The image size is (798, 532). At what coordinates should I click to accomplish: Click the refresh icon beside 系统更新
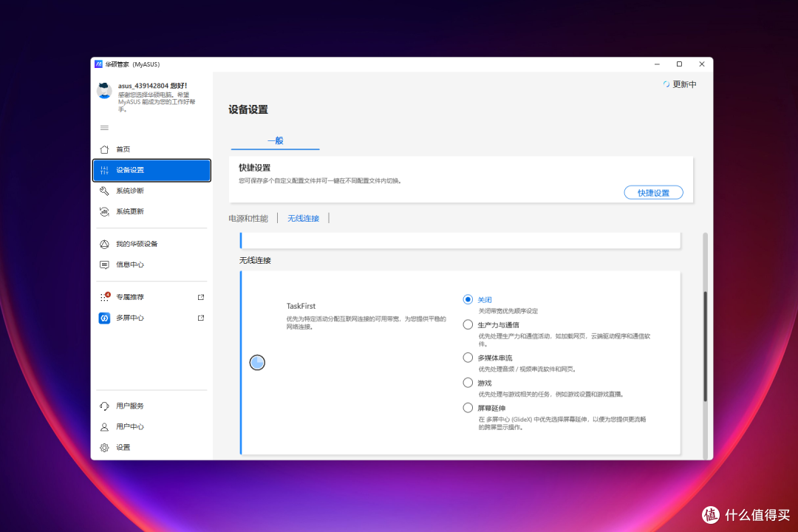click(x=104, y=211)
